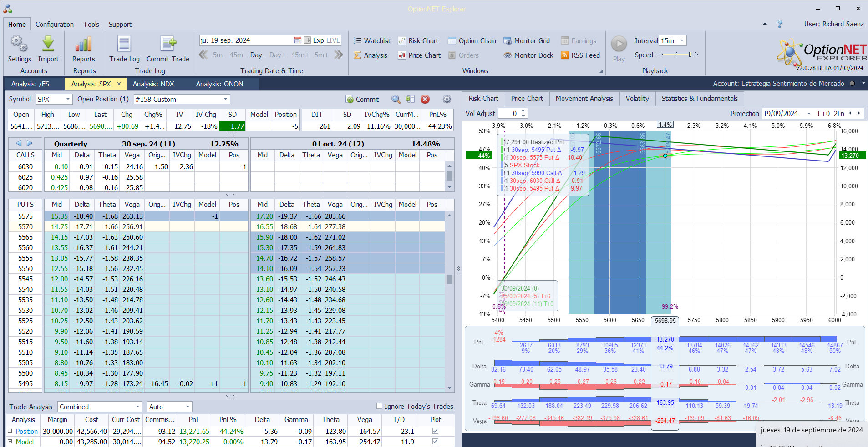The image size is (868, 447).
Task: Decrease playback speed with slider minus button
Action: pos(658,55)
